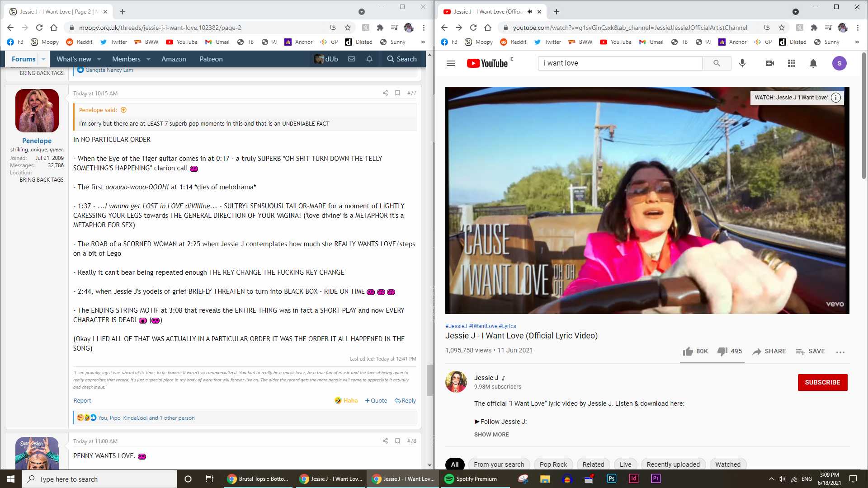Viewport: 868px width, 488px height.
Task: Report post #77
Action: (x=82, y=401)
